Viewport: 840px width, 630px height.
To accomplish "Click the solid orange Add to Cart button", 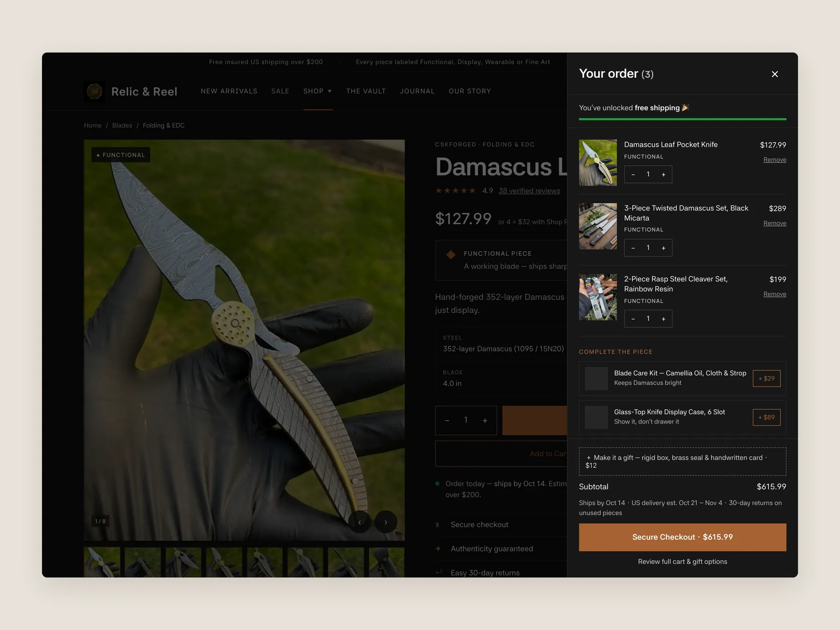I will click(x=535, y=420).
